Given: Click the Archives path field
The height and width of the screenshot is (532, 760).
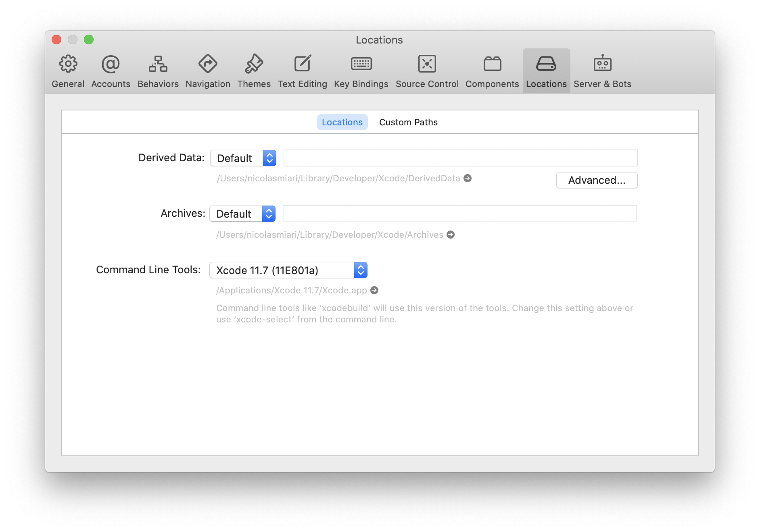Looking at the screenshot, I should tap(459, 214).
